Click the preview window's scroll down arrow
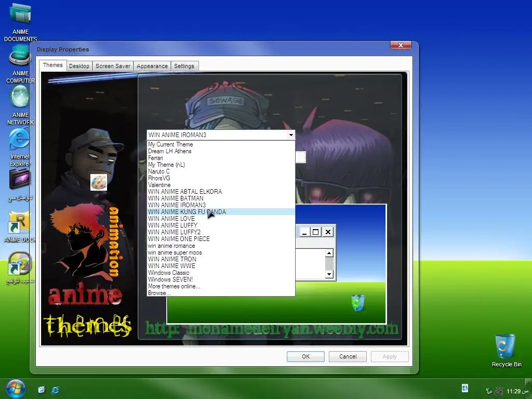Screen dimensions: 532x399 pos(329,274)
